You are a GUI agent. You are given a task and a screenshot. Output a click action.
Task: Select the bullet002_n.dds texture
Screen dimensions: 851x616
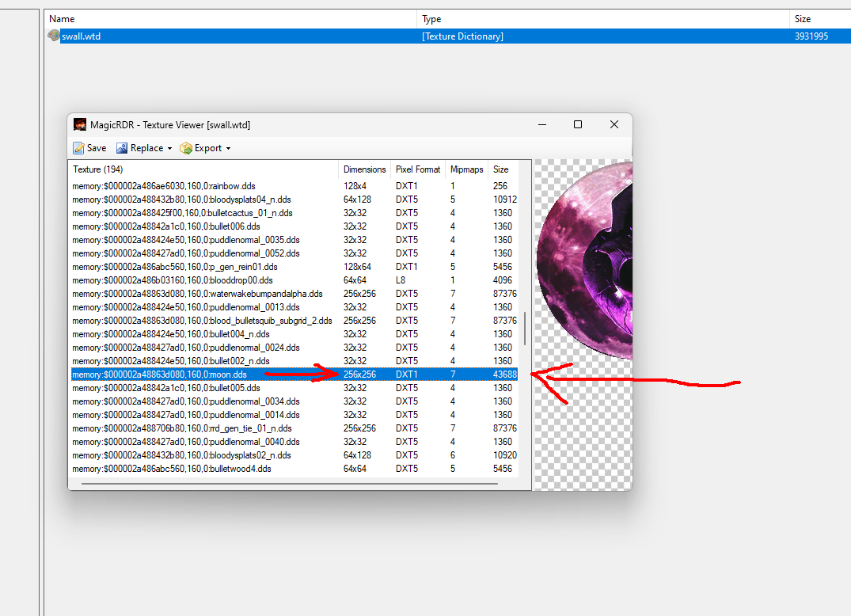(294, 361)
